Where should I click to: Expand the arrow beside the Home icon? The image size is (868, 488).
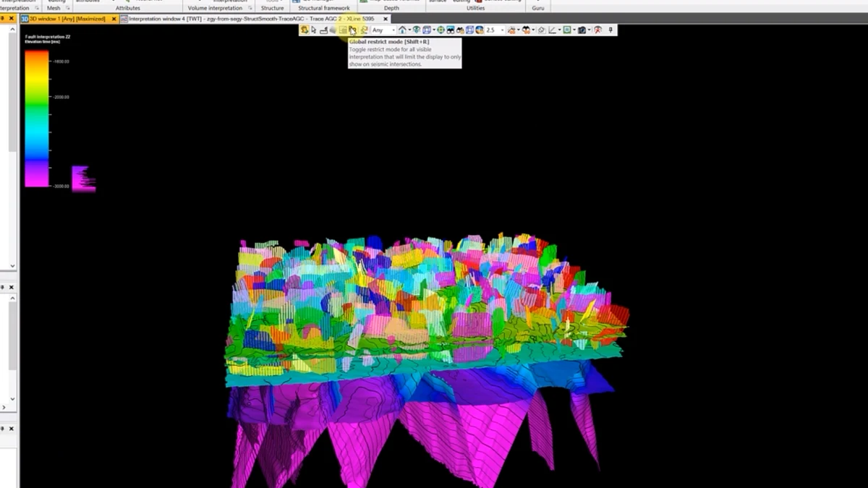409,30
